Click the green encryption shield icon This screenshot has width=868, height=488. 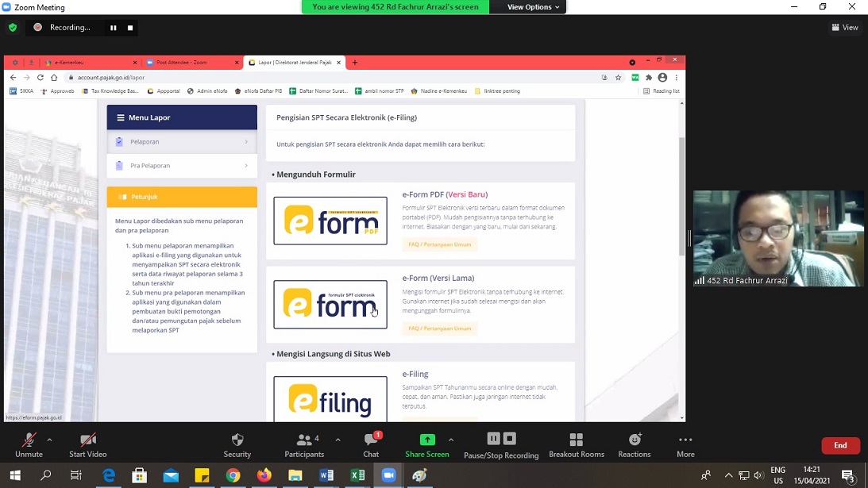point(13,28)
